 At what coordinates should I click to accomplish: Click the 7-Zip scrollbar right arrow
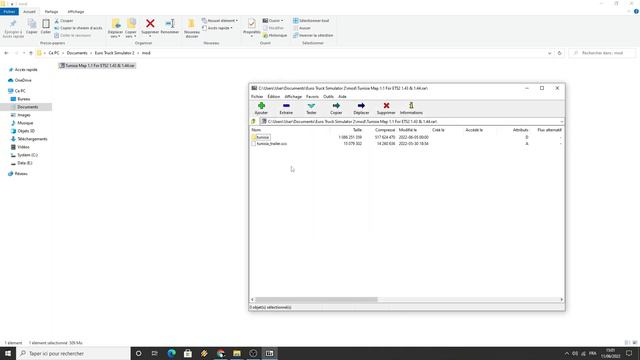tap(562, 300)
